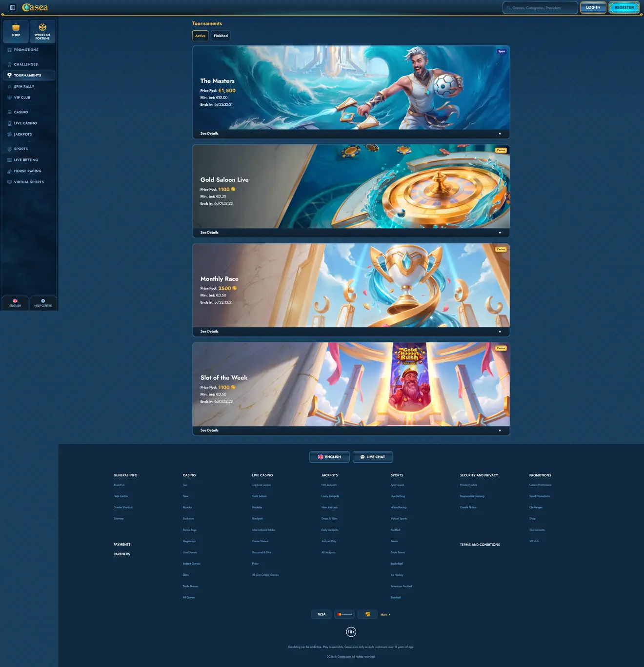Screen dimensions: 644x667
Task: Expand See Details arrow for Gold Saloon Live
Action: point(500,233)
